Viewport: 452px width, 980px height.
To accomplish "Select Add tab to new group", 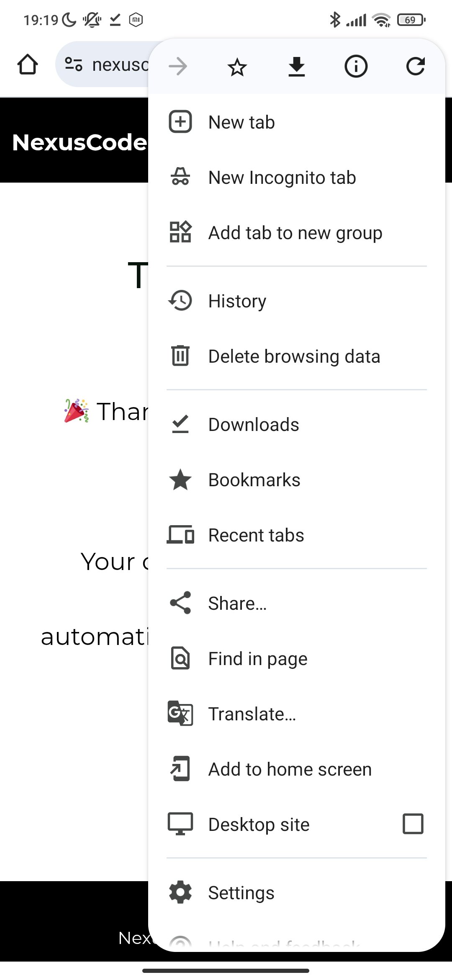I will (x=295, y=233).
